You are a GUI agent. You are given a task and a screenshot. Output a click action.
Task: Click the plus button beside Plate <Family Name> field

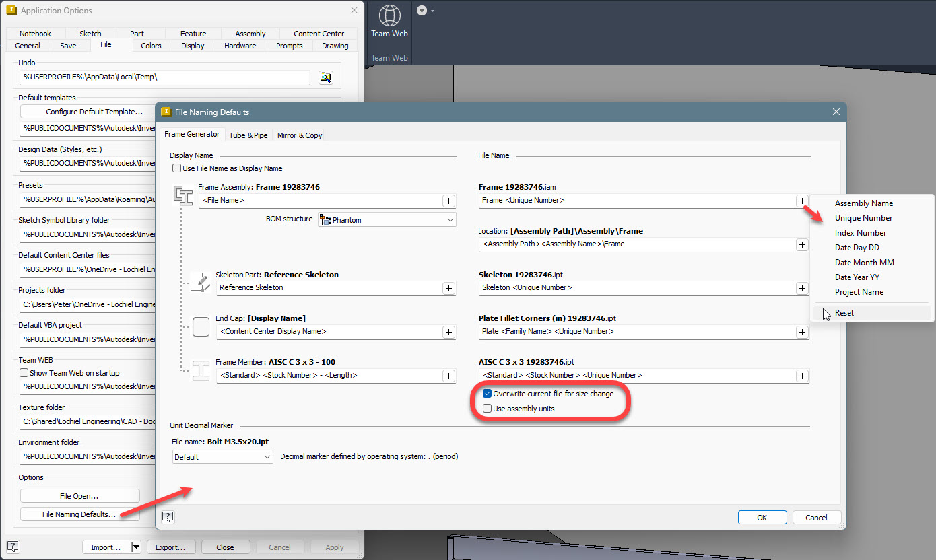(802, 332)
